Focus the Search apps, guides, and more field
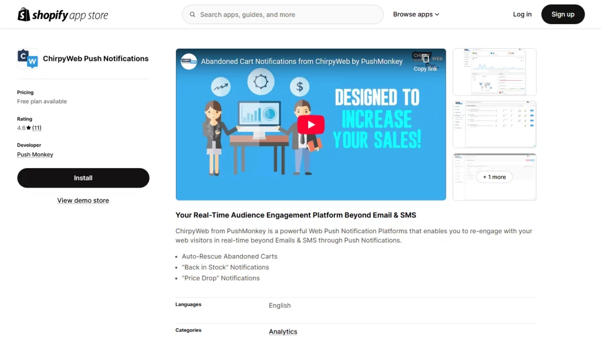 (x=282, y=15)
